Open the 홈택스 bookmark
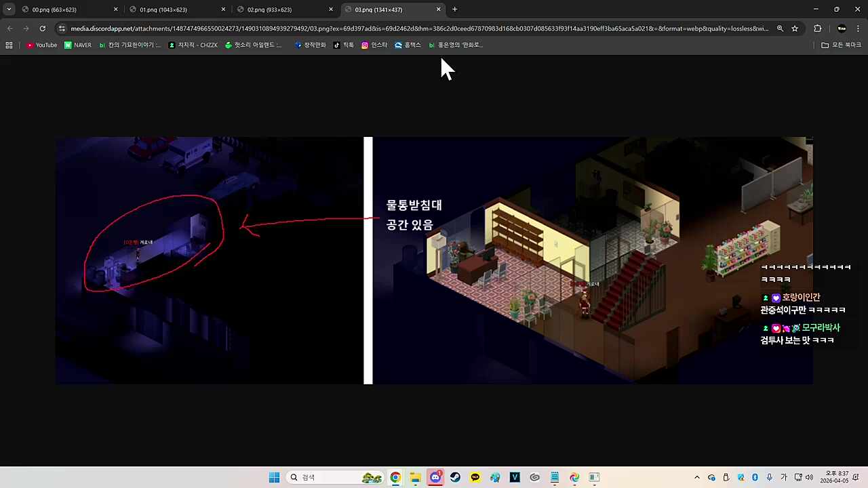 point(408,45)
